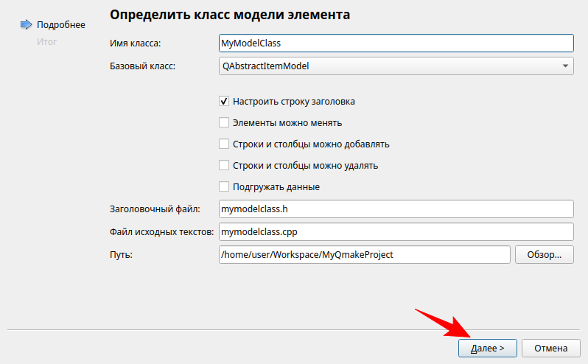Tick Строки и столбцы можно удалять checkbox
This screenshot has height=364, width=588.
(225, 166)
